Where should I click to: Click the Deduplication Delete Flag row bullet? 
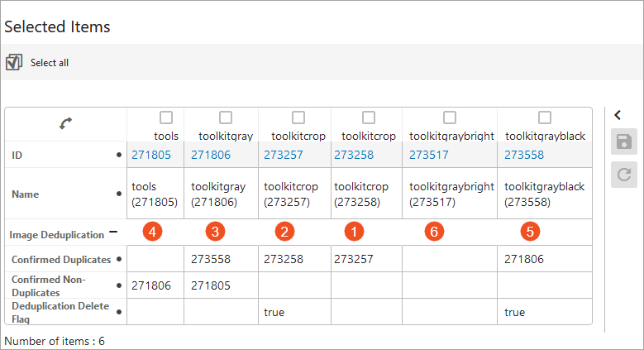pyautogui.click(x=121, y=312)
